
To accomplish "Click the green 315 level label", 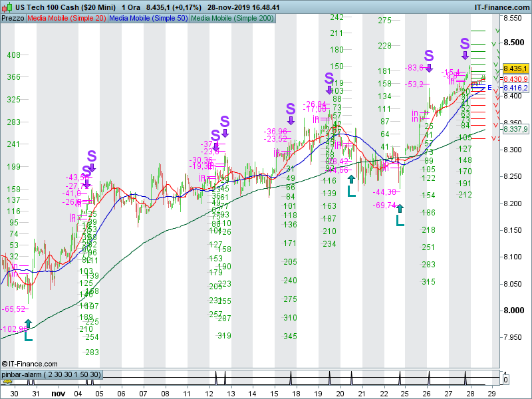I will coord(428,282).
